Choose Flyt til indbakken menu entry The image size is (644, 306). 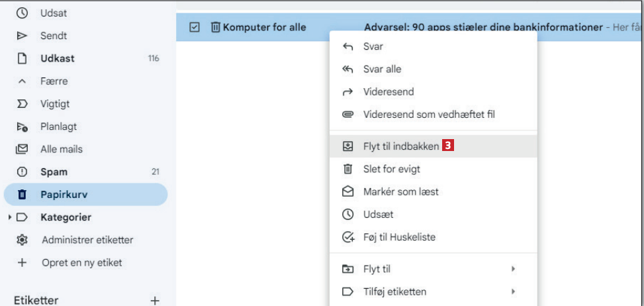[400, 147]
